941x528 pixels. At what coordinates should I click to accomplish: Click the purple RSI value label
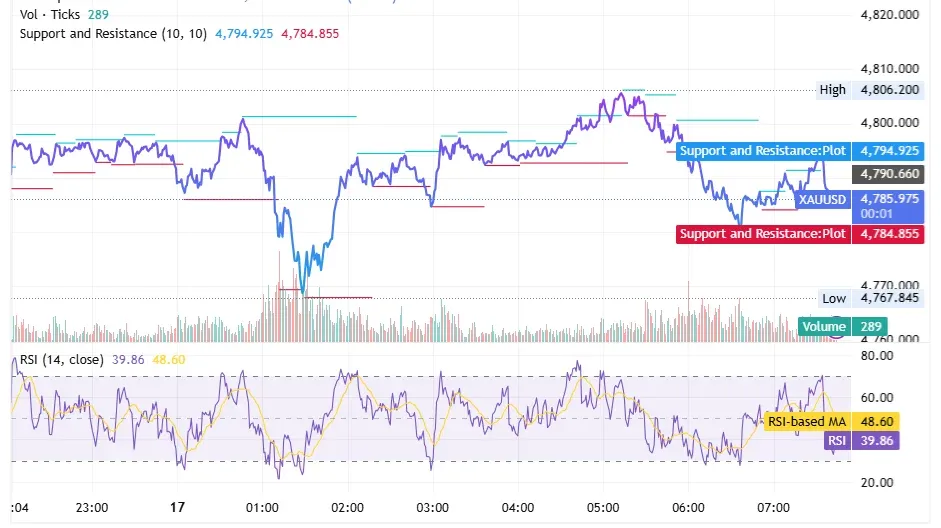pyautogui.click(x=837, y=441)
